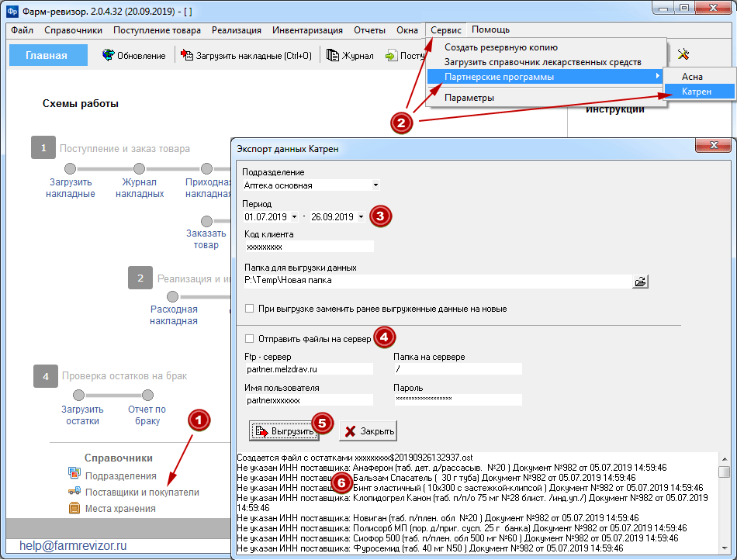Click the Пароль input field
Screen dimensions: 737x560
click(x=458, y=399)
